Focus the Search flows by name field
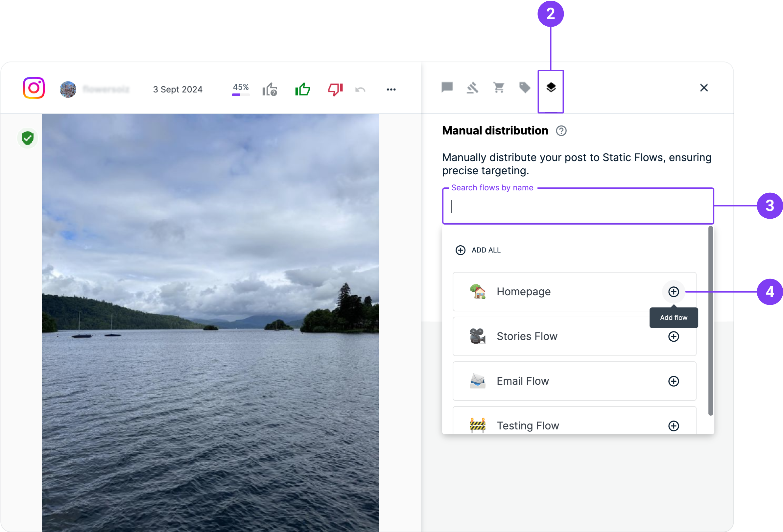The image size is (783, 532). [578, 206]
